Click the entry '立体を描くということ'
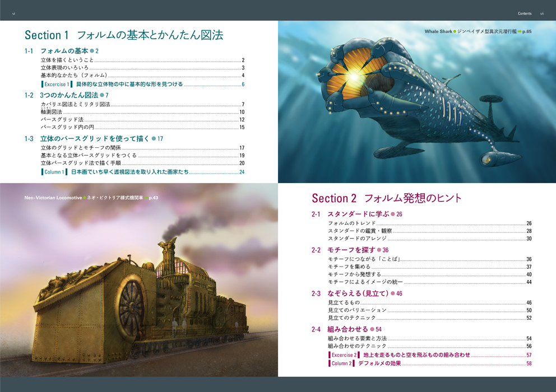Screen dimensions: 556x392 point(142,60)
